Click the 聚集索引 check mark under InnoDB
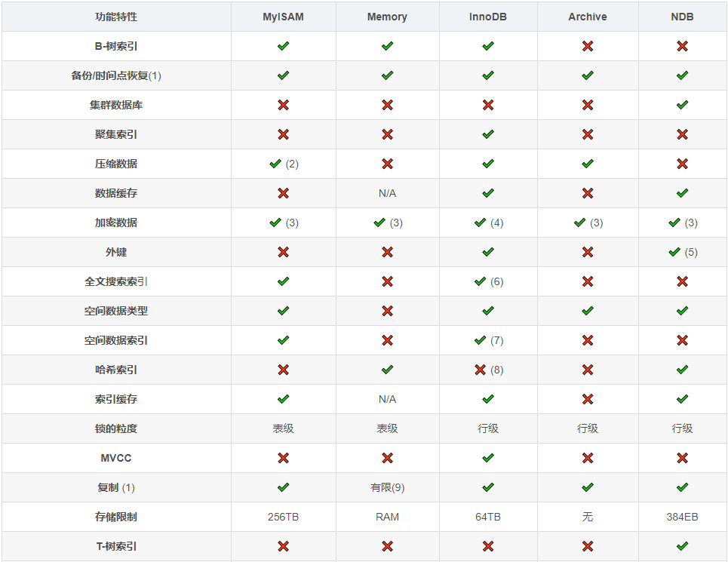The image size is (728, 562). (488, 134)
